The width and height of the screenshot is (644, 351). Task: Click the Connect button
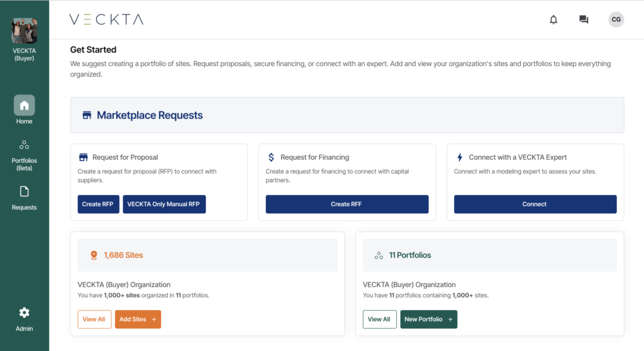tap(535, 204)
